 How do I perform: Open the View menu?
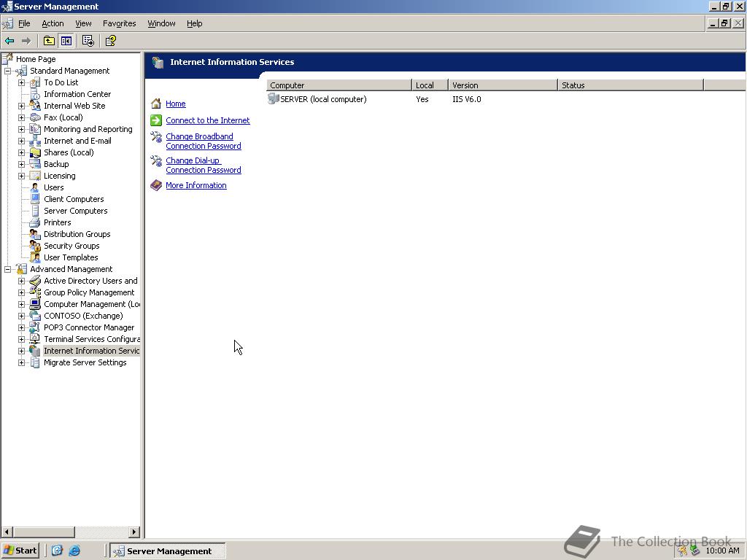coord(83,23)
